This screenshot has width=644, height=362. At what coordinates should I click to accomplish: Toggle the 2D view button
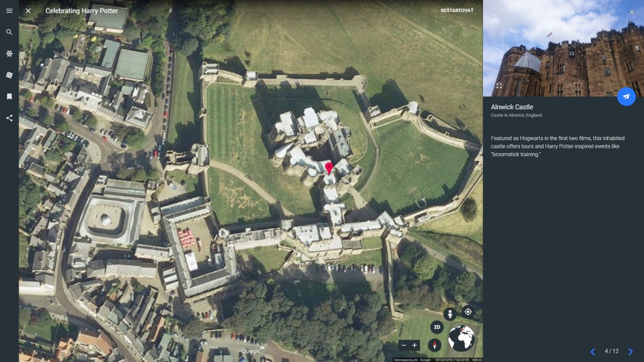click(x=437, y=327)
